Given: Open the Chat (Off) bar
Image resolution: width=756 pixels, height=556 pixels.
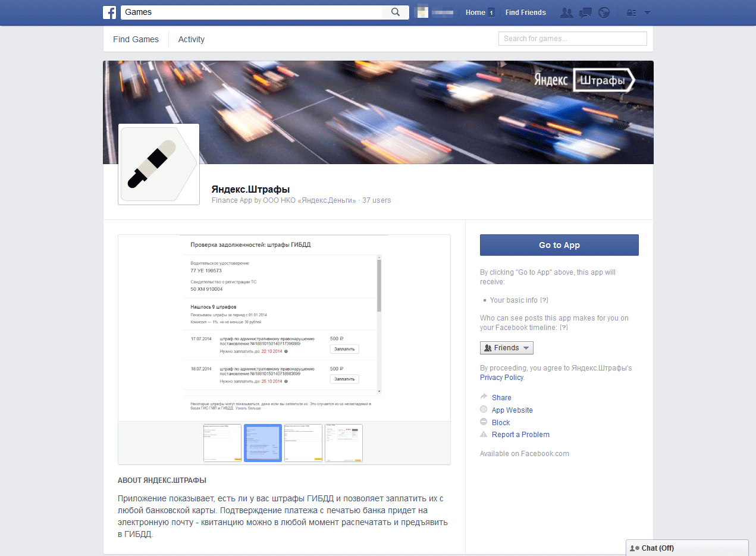Looking at the screenshot, I should click(687, 548).
